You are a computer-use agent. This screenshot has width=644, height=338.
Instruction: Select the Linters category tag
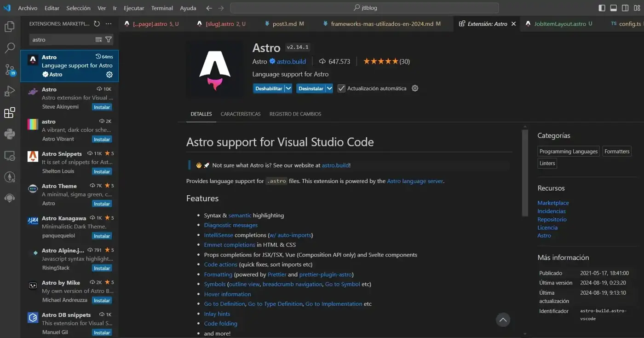tap(547, 163)
